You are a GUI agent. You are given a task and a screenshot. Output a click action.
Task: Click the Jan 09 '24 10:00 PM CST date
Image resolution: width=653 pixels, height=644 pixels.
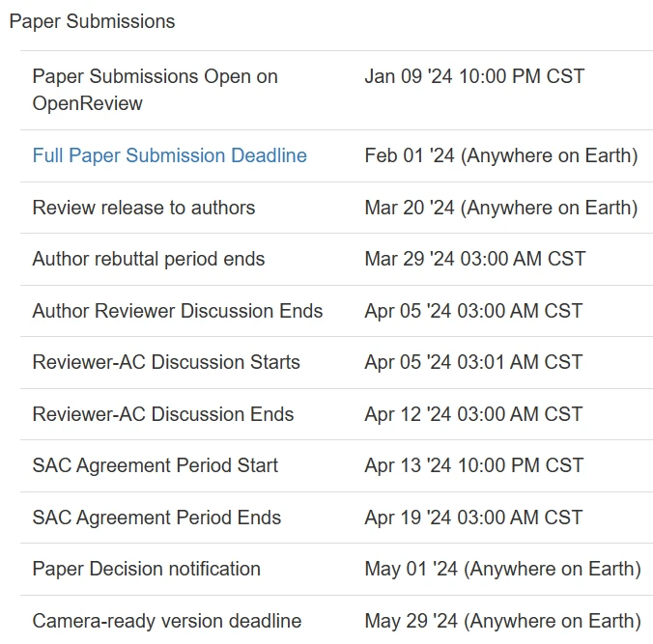474,76
